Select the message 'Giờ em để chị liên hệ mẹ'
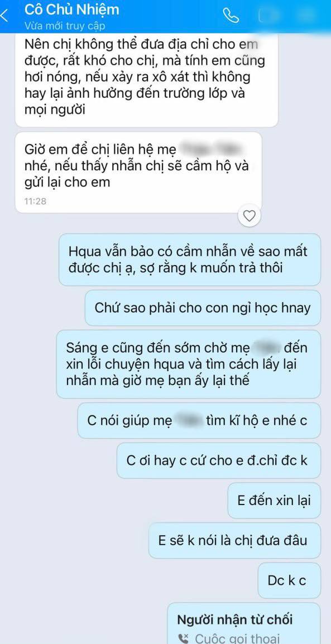 click(138, 172)
